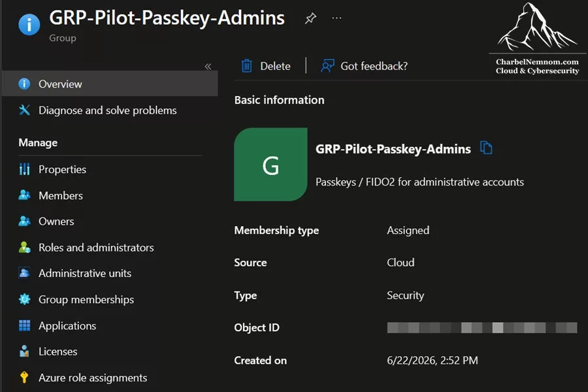Open the Owners page

(56, 221)
